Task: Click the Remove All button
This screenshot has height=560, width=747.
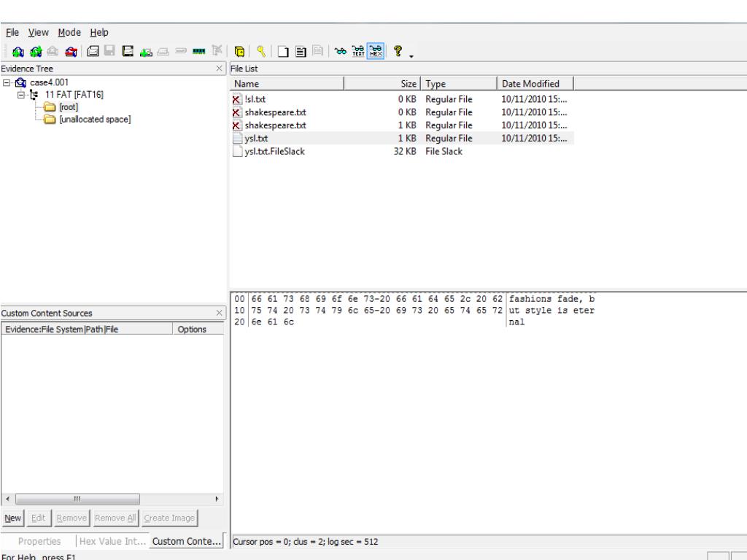Action: click(115, 518)
